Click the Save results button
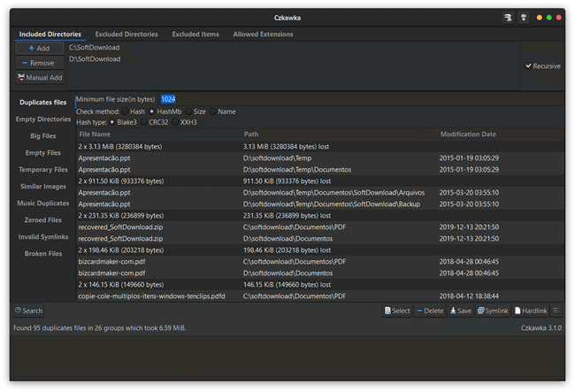Screen dimensions: 575x392 pyautogui.click(x=461, y=311)
